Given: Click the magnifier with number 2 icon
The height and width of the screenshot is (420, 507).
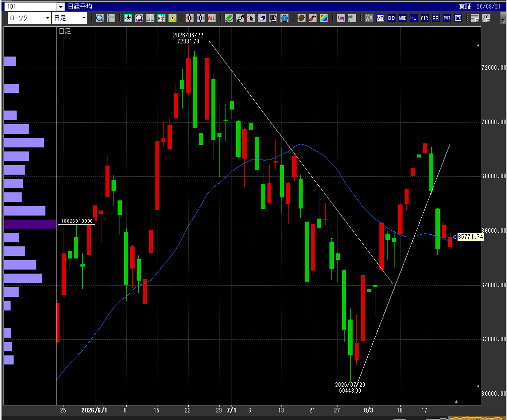Looking at the screenshot, I should point(139,18).
